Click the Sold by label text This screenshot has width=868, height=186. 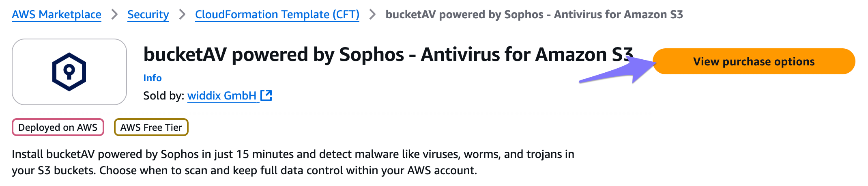[x=164, y=95]
